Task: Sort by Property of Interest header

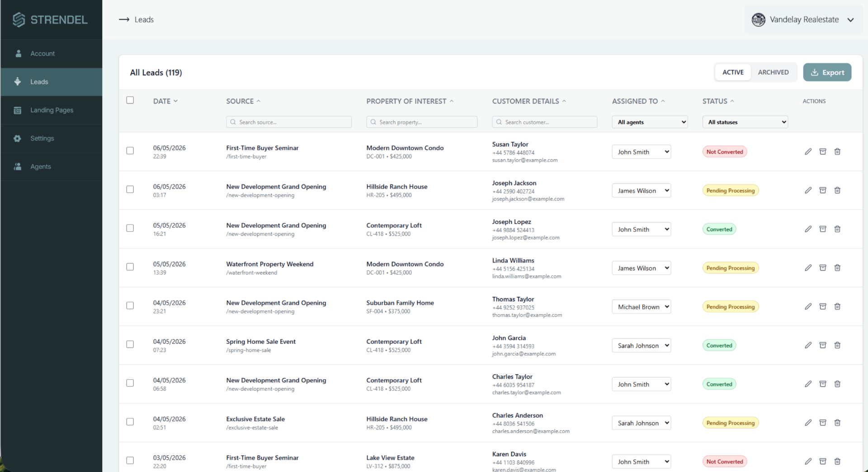Action: tap(410, 101)
